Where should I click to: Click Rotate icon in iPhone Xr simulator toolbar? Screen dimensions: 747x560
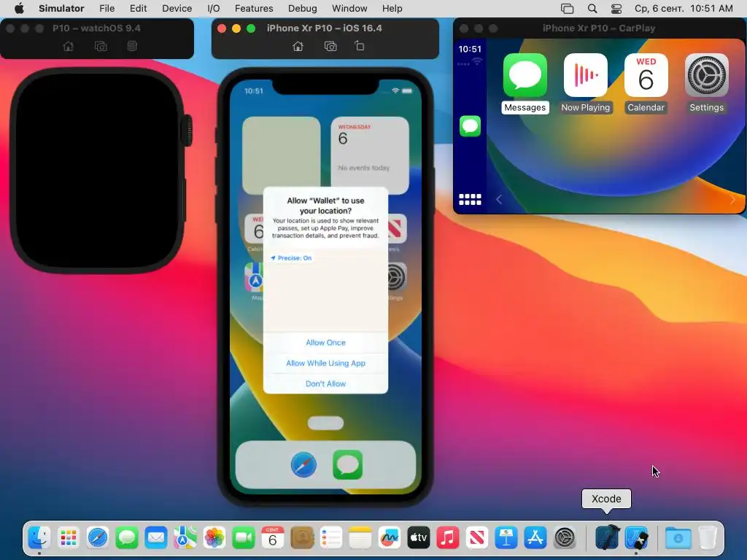360,46
